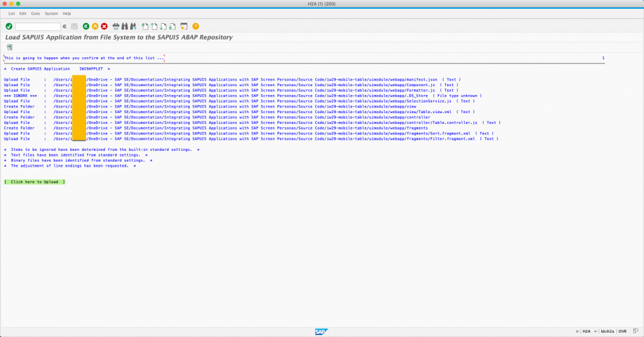The image size is (644, 337).
Task: Click the Create Folder webapp/view line
Action: pos(210,106)
